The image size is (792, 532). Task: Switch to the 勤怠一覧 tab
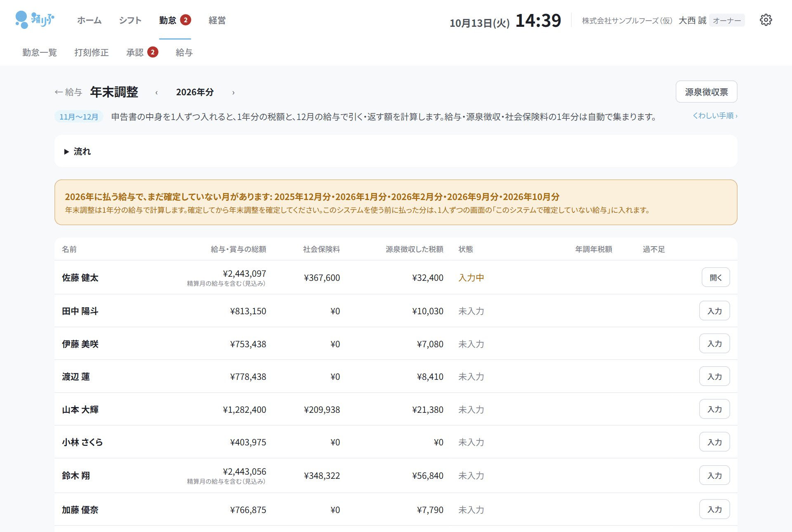(x=40, y=52)
